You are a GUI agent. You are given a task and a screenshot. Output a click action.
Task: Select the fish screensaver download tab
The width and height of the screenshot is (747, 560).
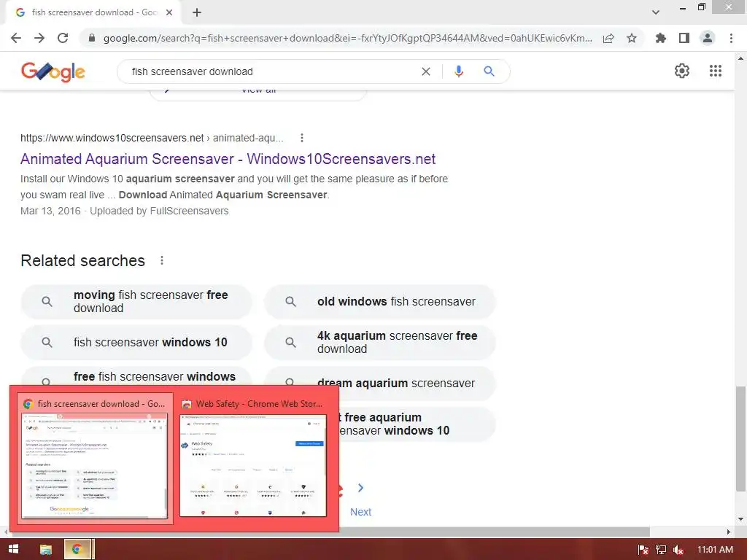coord(94,12)
